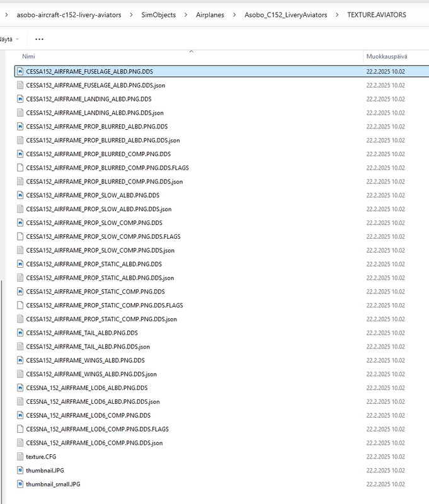
Task: Click the navigation pane scrollbar on left
Action: 2,391
